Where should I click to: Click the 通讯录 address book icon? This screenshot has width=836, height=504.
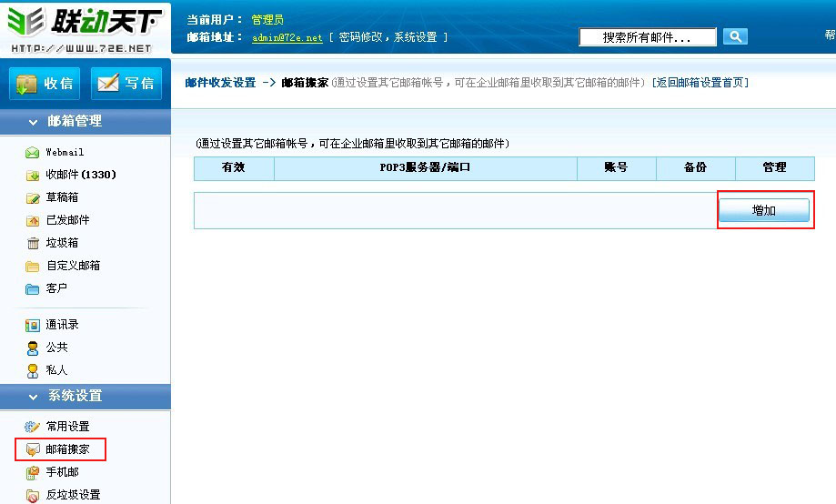pyautogui.click(x=33, y=326)
